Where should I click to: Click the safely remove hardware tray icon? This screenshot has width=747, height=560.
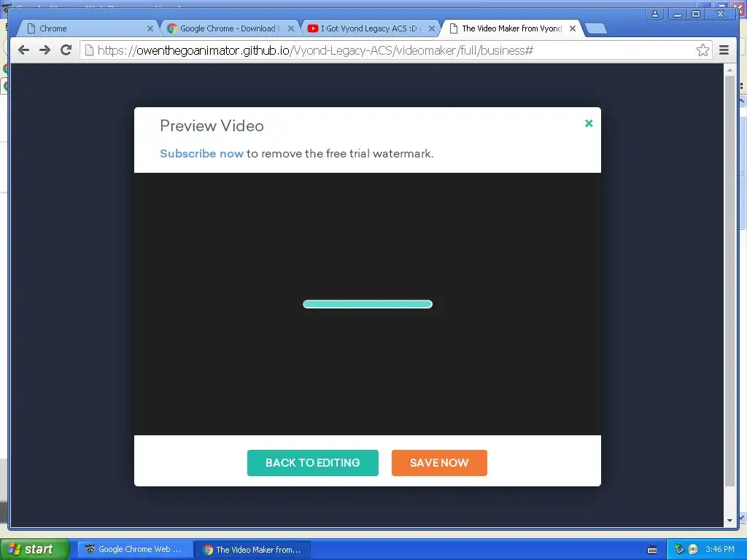pos(679,549)
